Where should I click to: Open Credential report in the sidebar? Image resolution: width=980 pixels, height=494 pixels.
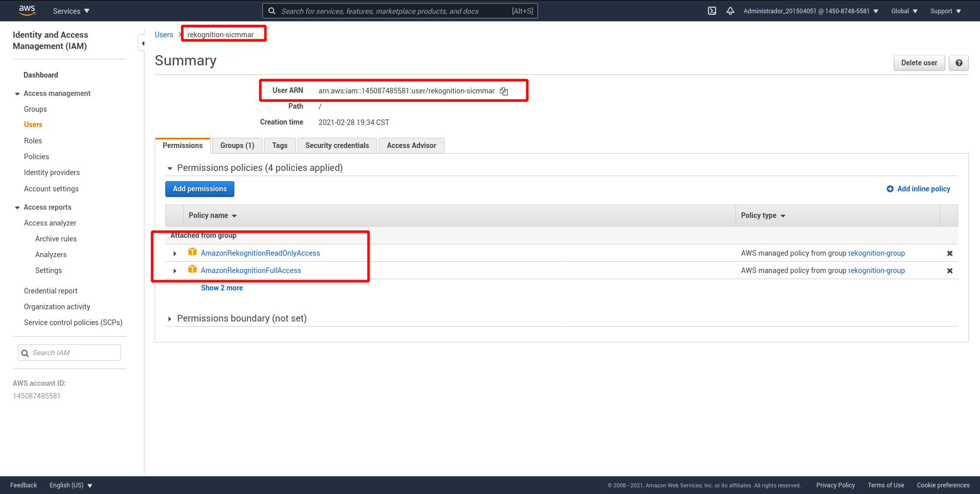point(51,291)
